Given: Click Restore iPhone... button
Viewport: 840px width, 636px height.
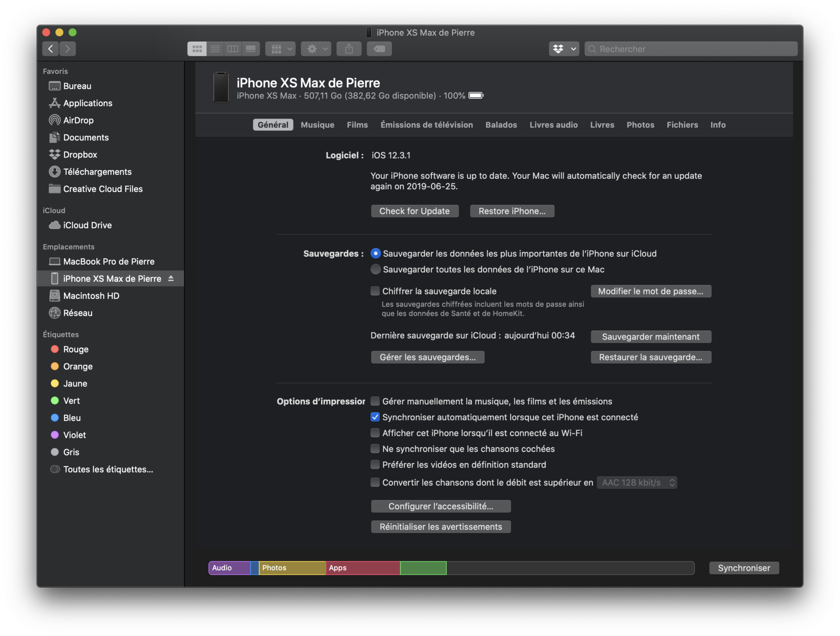Looking at the screenshot, I should [512, 211].
